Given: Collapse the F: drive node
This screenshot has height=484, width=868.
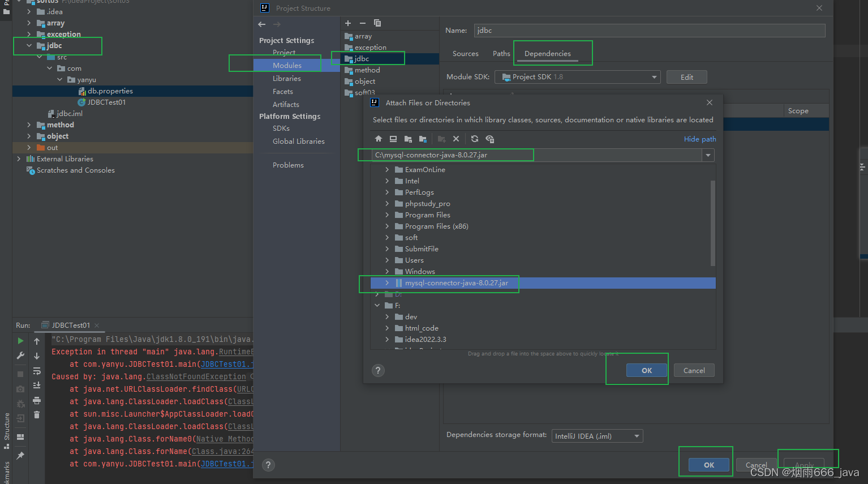Looking at the screenshot, I should 377,305.
